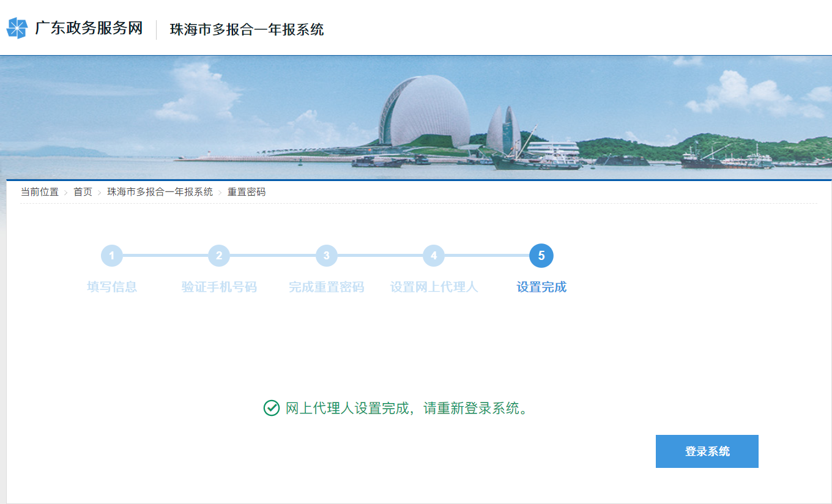Click the 填写信息 step label

coord(112,287)
